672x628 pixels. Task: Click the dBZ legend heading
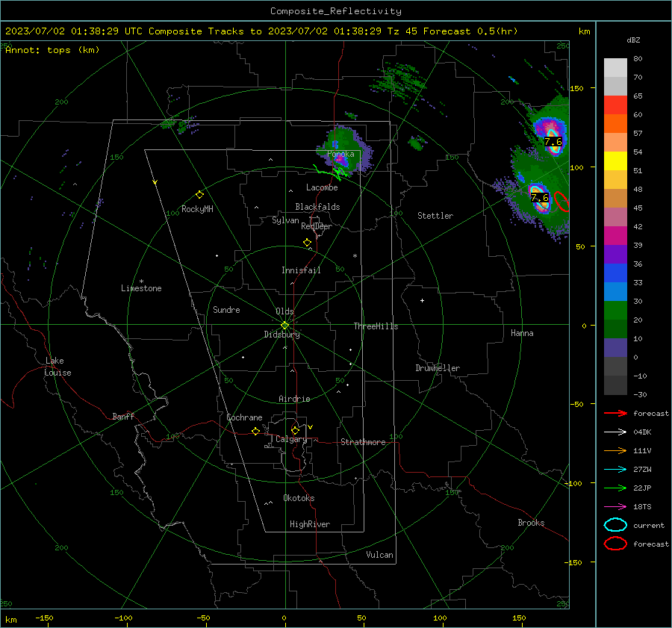pyautogui.click(x=633, y=40)
